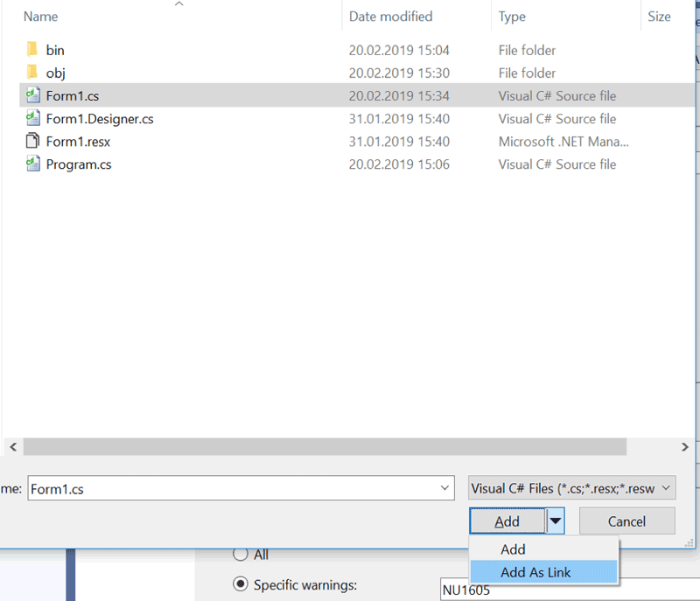
Task: Click the resize grip in dialog corner
Action: point(689,542)
